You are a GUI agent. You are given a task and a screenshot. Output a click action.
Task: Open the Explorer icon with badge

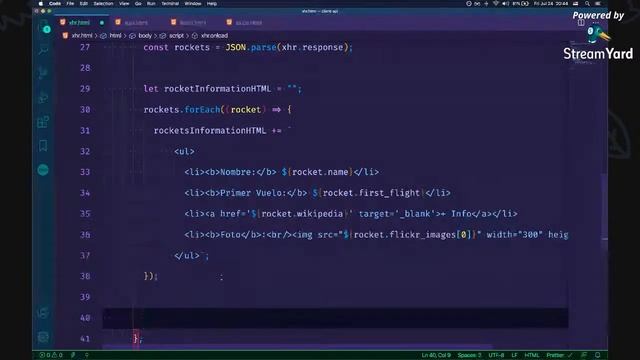tap(44, 27)
